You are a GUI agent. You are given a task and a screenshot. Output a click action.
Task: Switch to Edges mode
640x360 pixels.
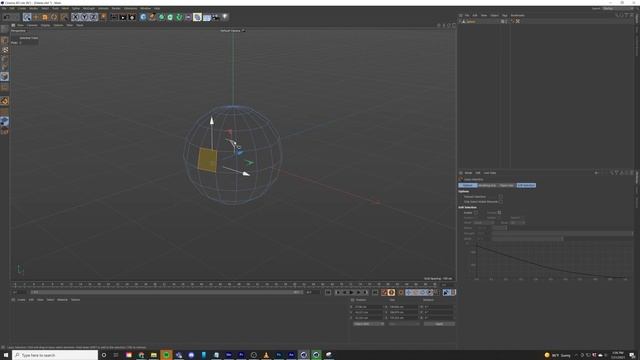[4, 68]
